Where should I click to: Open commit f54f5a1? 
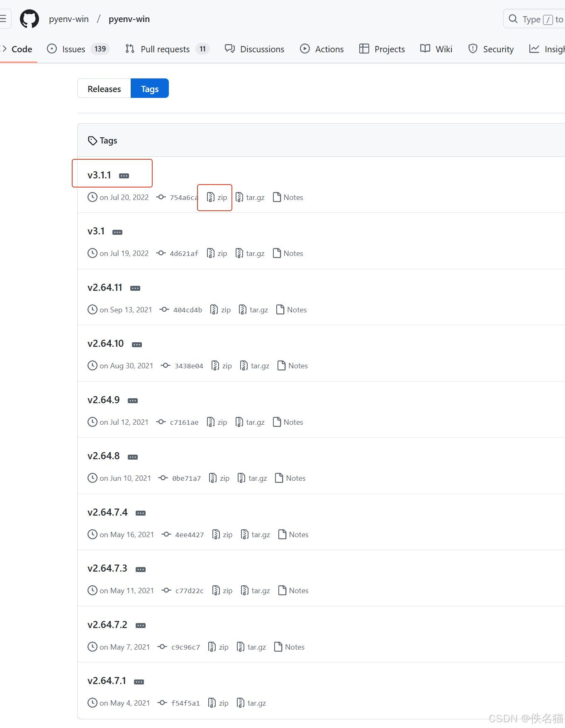179,703
